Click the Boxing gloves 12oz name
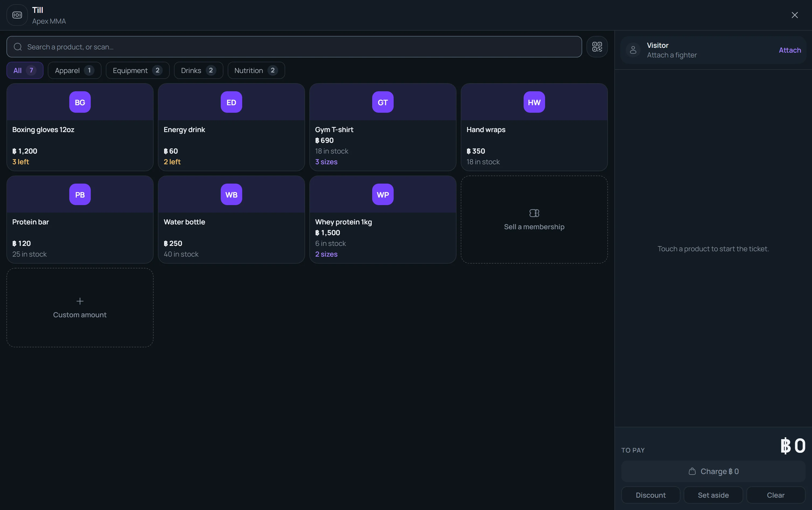 tap(43, 130)
